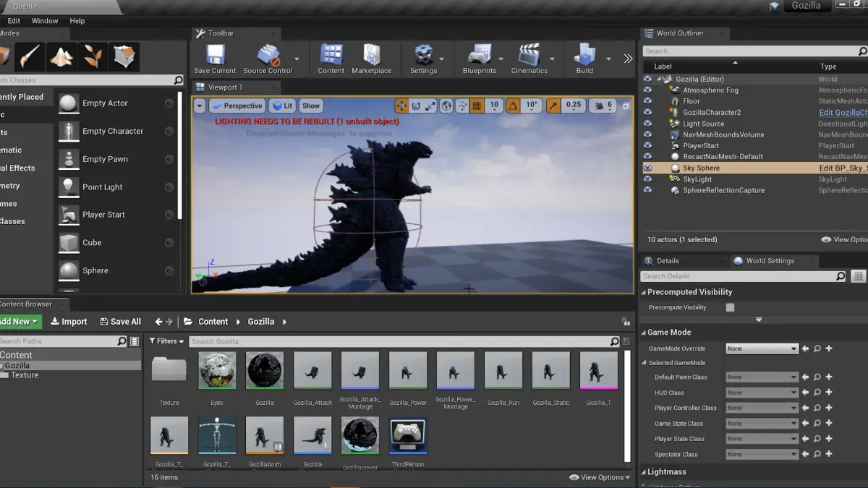This screenshot has height=488, width=868.
Task: Toggle visibility of GozillaCharacter2
Action: (x=647, y=112)
